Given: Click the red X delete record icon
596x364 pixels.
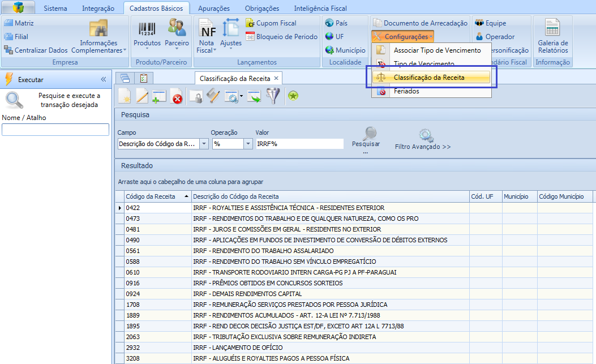Looking at the screenshot, I should pos(177,97).
